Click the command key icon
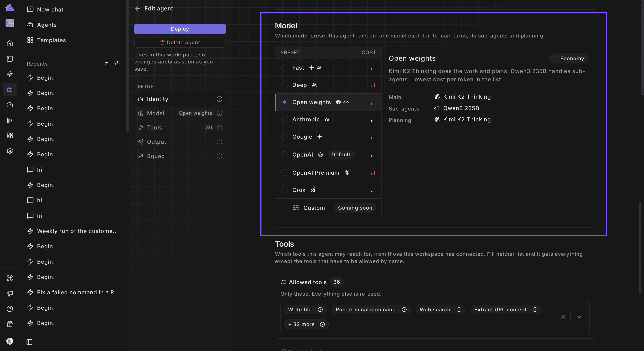 (10, 278)
